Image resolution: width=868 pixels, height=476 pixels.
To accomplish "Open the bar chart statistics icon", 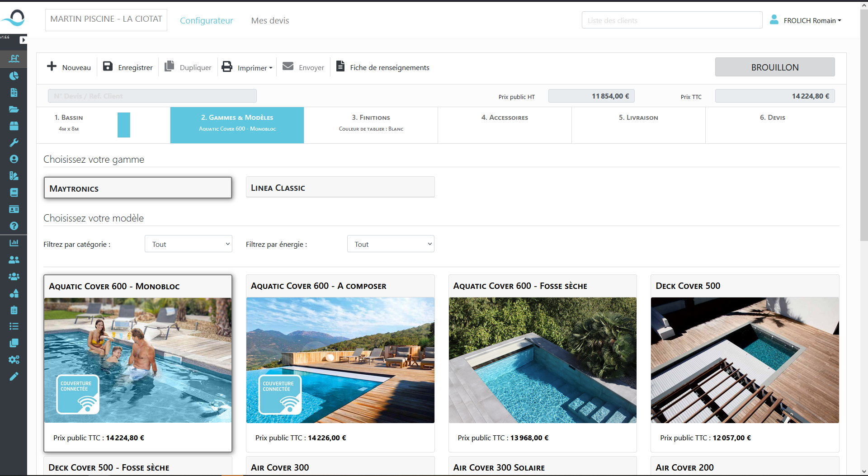I will [x=14, y=243].
